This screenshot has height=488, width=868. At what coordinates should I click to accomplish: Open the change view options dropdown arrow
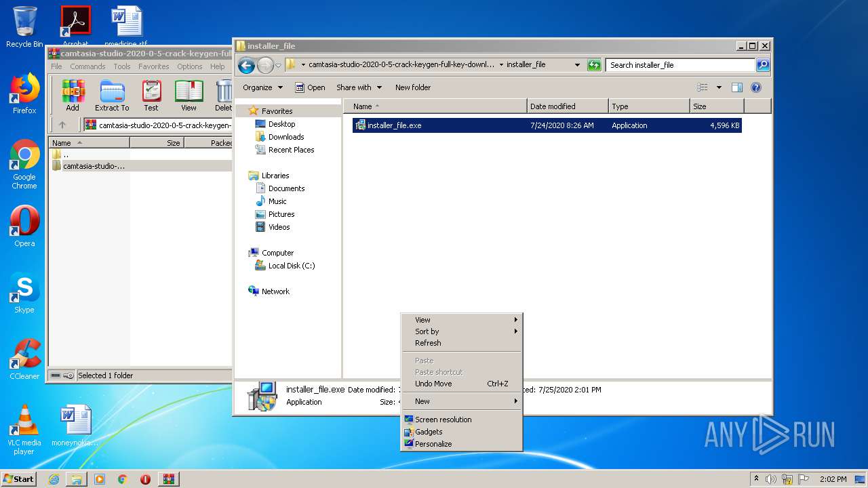point(719,87)
